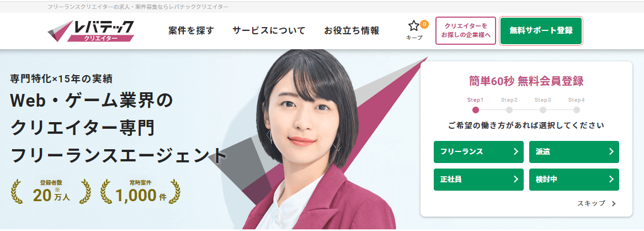This screenshot has height=231, width=644.
Task: Click the arrow beside スキップ
Action: point(614,203)
